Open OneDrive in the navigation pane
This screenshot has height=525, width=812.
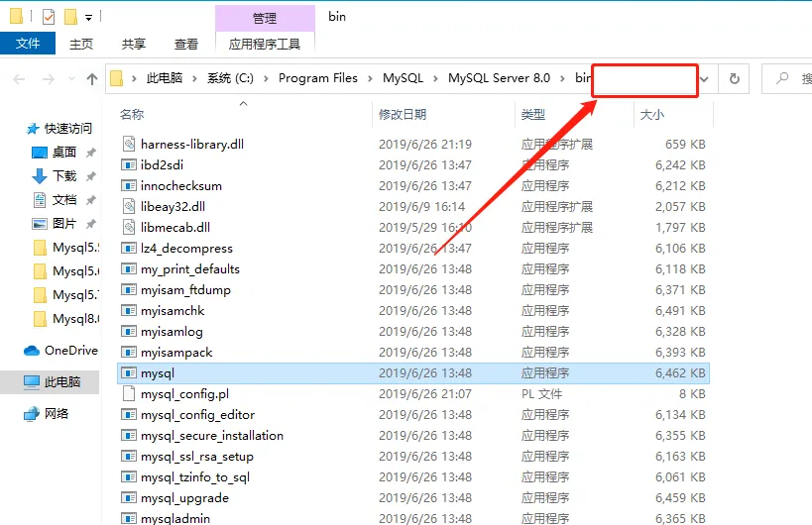click(x=71, y=351)
